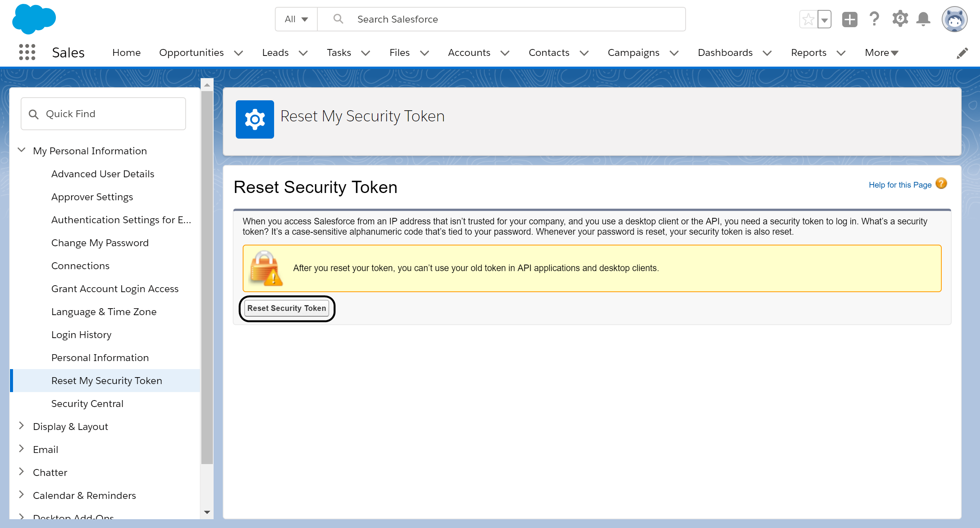Click the Sales app name
Screen dimensions: 980x528
point(68,52)
